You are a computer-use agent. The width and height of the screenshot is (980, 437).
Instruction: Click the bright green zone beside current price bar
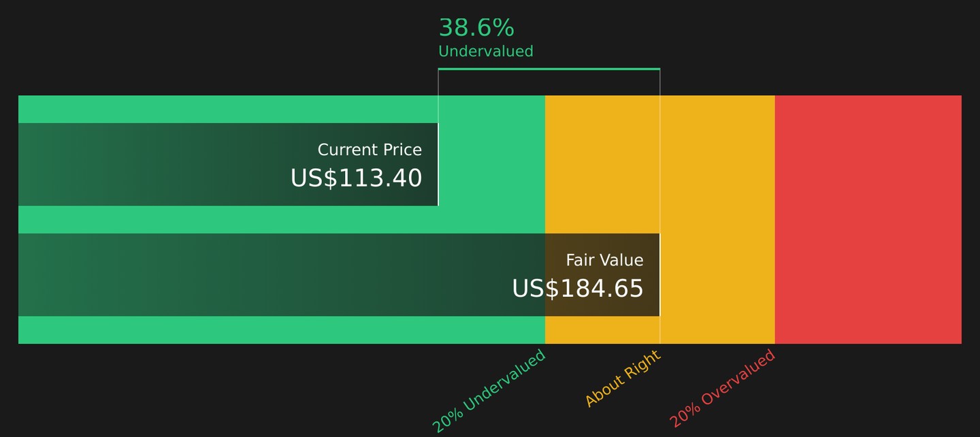pyautogui.click(x=491, y=164)
